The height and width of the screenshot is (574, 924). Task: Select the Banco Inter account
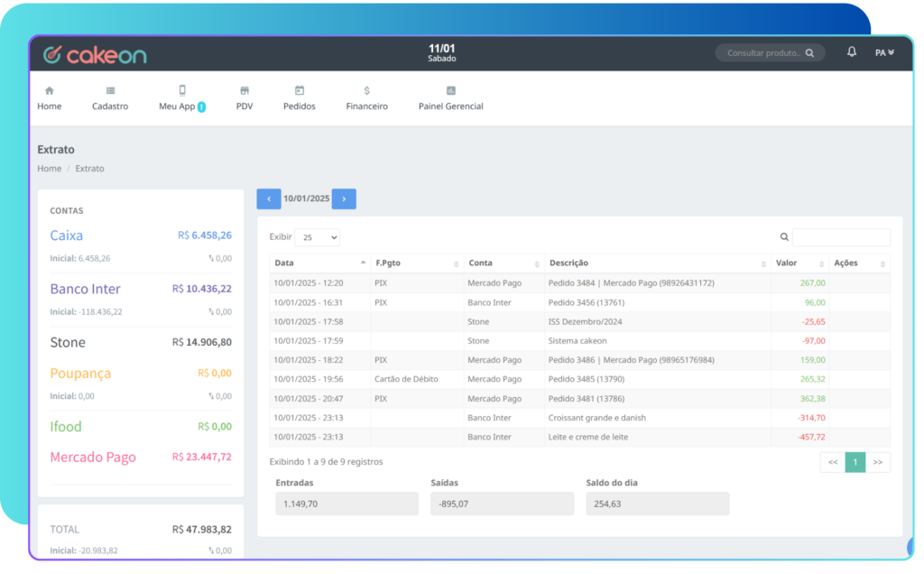tap(85, 289)
